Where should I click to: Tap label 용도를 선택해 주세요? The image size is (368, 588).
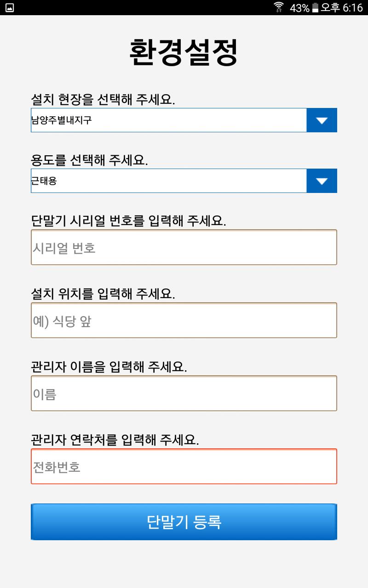(x=89, y=160)
